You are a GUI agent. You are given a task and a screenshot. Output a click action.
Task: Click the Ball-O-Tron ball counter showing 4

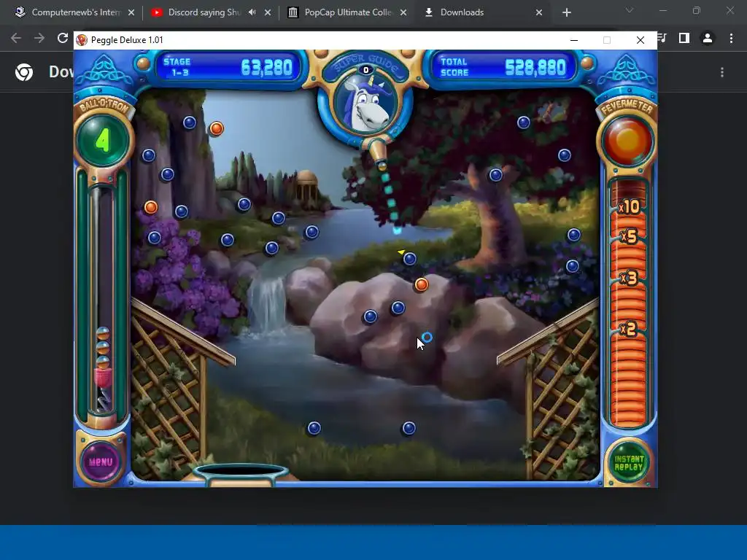tap(103, 141)
